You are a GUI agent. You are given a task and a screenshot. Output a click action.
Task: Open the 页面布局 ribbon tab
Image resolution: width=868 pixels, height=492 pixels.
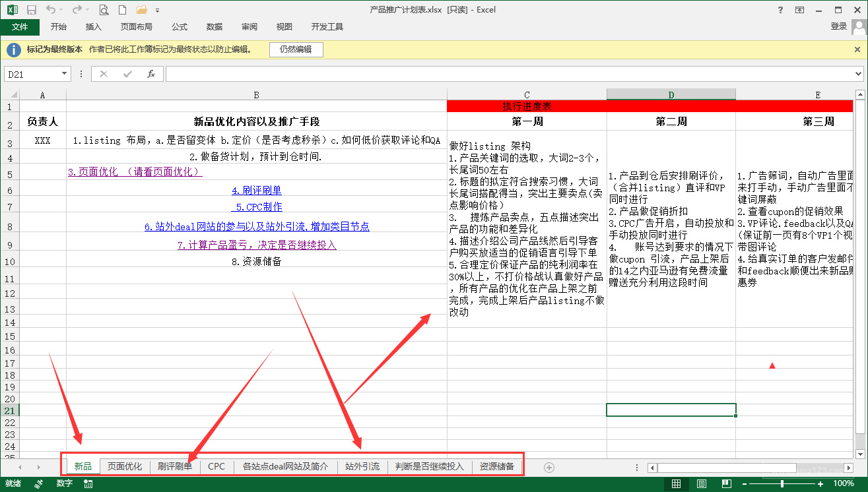[x=137, y=27]
